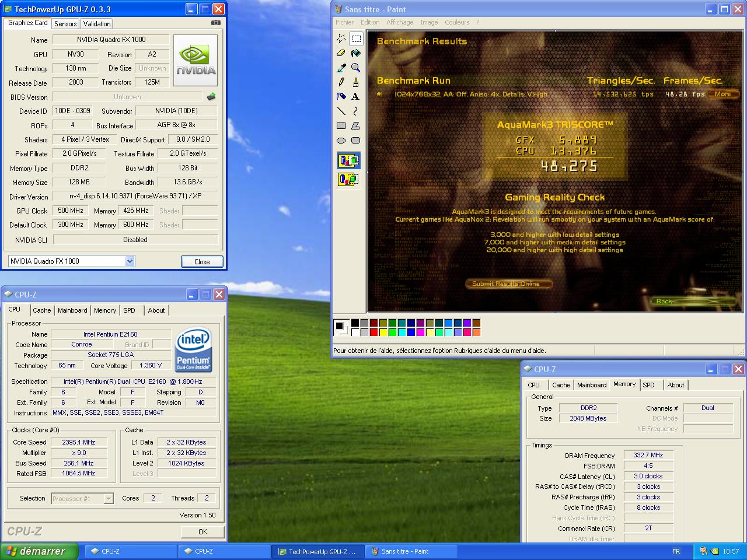This screenshot has height=560, width=747.
Task: Switch to first CPU-Z taskbar button
Action: tap(131, 551)
